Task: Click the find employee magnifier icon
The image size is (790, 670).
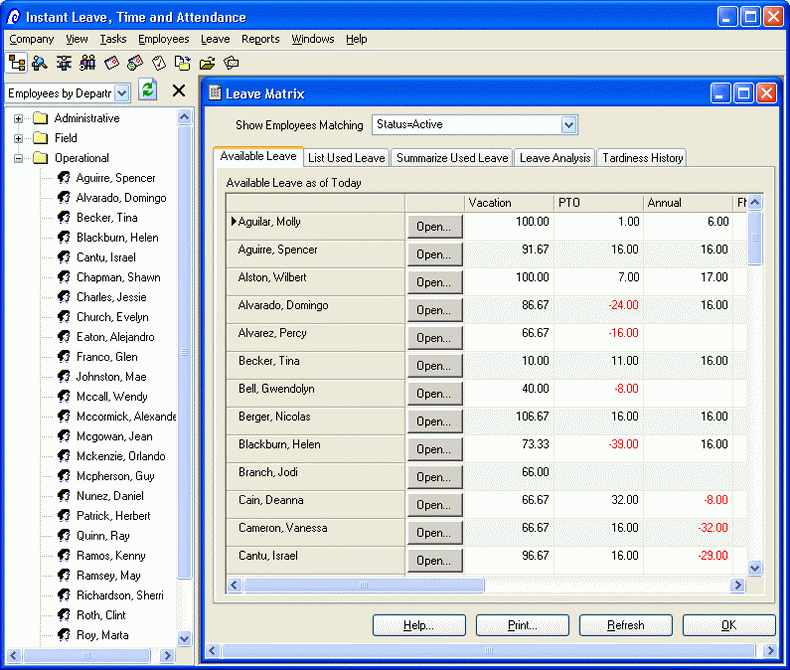Action: (40, 63)
